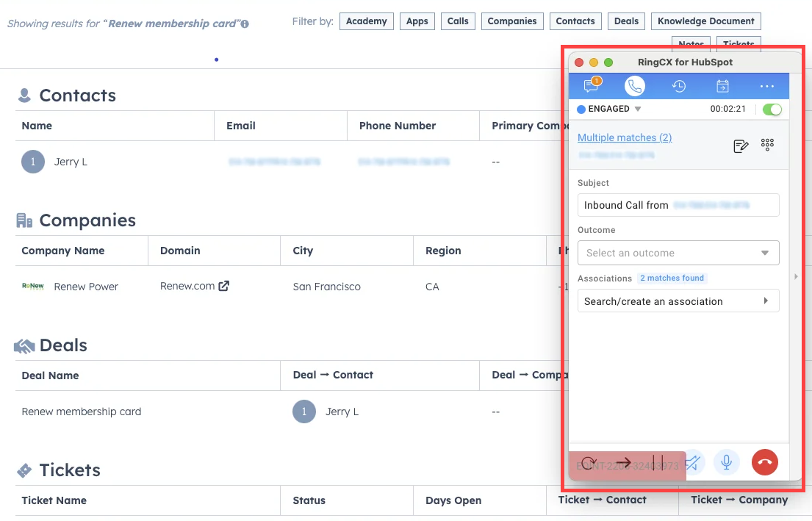
Task: Click the Email column header in Contacts
Action: tap(241, 126)
